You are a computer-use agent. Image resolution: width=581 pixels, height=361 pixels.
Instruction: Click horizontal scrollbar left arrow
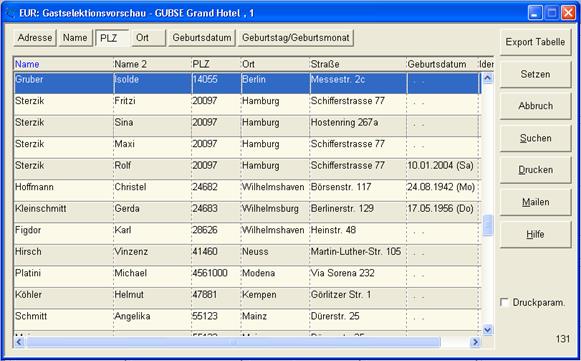(19, 342)
